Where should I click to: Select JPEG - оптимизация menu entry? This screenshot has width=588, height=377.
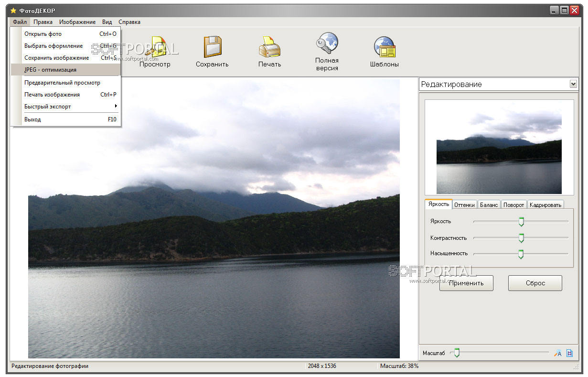point(65,70)
